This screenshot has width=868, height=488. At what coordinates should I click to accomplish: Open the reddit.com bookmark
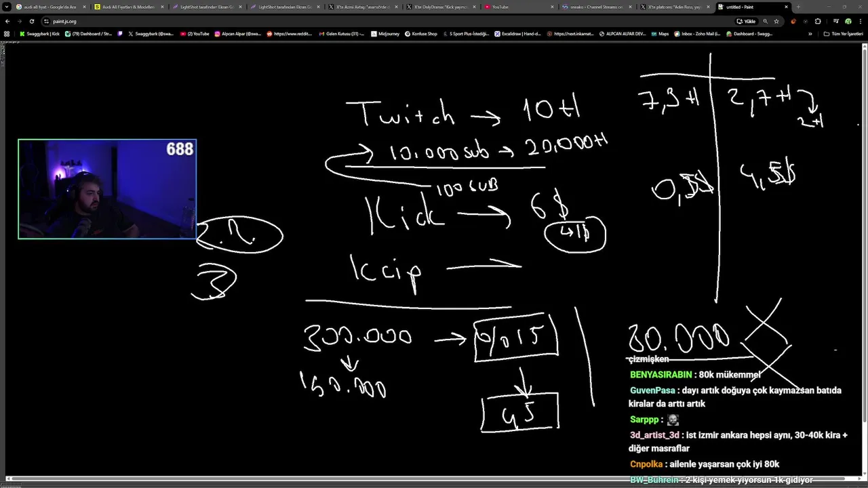[288, 33]
